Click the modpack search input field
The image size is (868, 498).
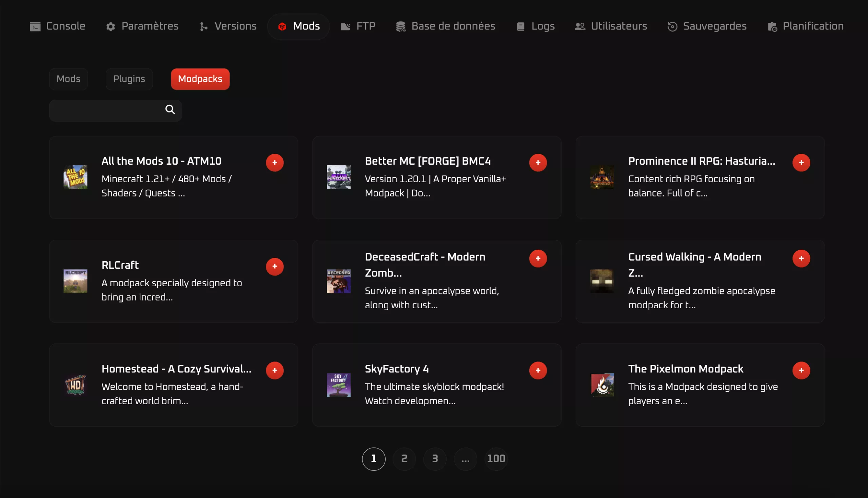(115, 110)
